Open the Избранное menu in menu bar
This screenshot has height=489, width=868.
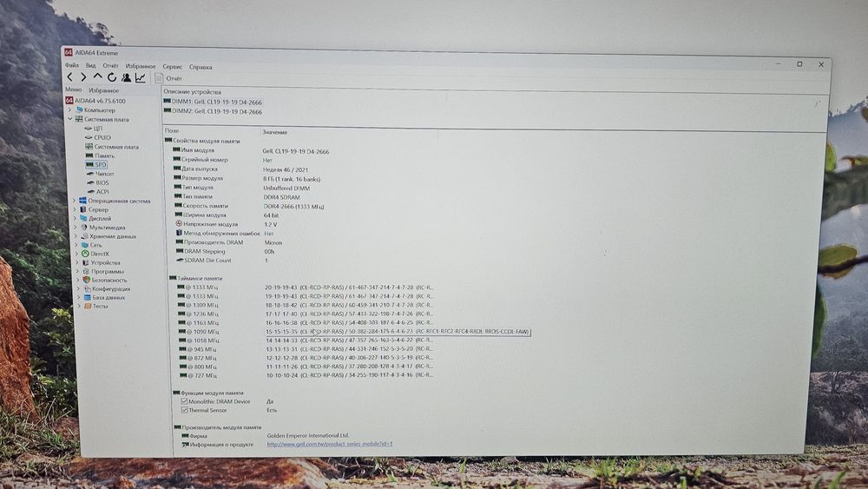141,66
